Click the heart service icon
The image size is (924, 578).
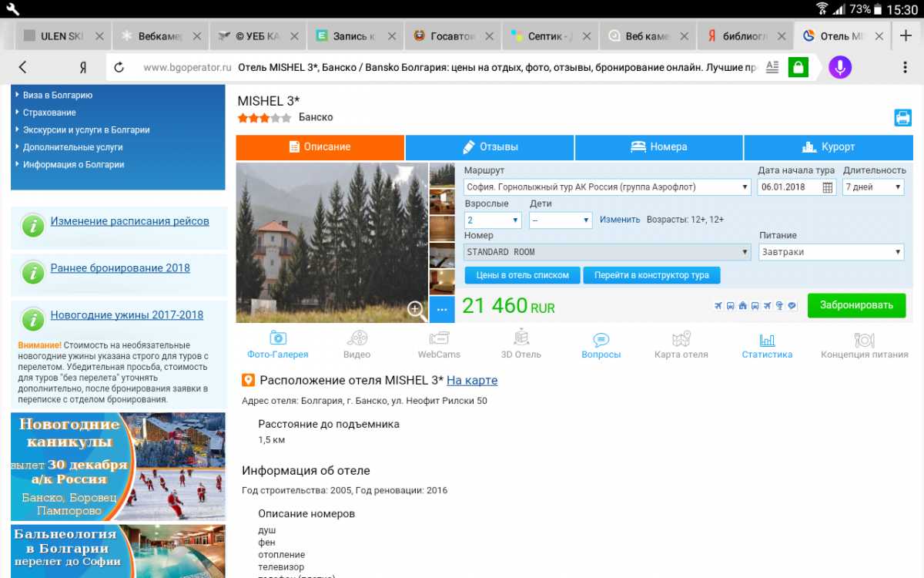point(792,306)
